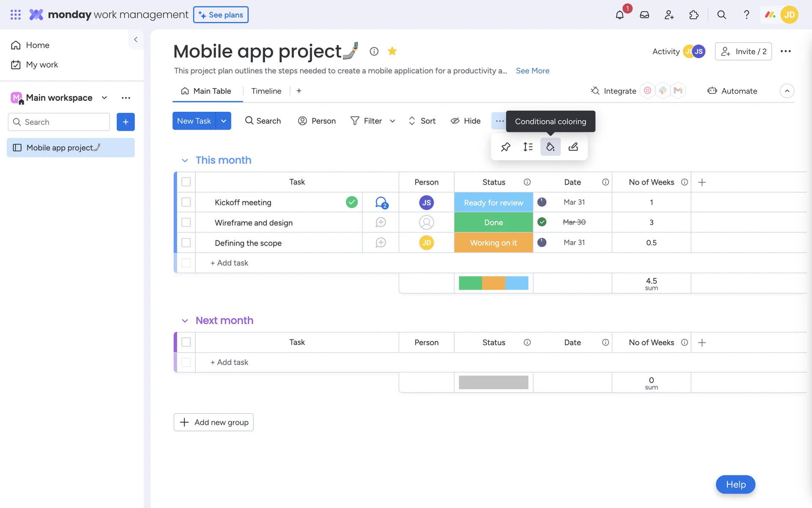
Task: Expand the Main workspace selector
Action: (x=104, y=98)
